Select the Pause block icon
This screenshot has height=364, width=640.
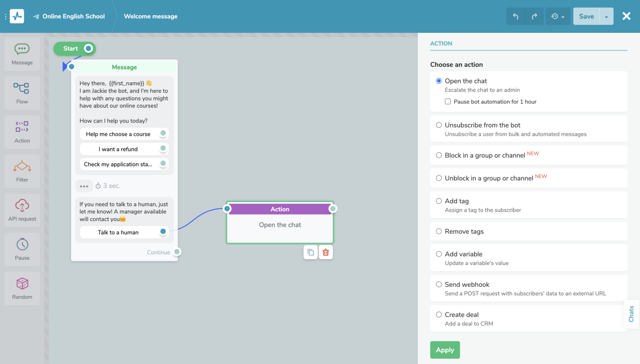[x=22, y=249]
